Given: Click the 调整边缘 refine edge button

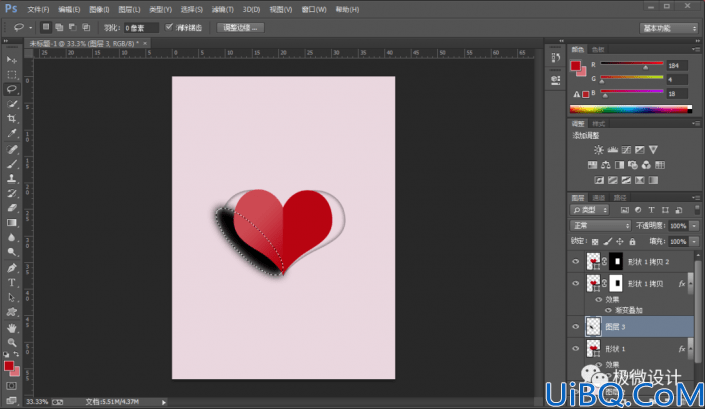Looking at the screenshot, I should point(241,28).
